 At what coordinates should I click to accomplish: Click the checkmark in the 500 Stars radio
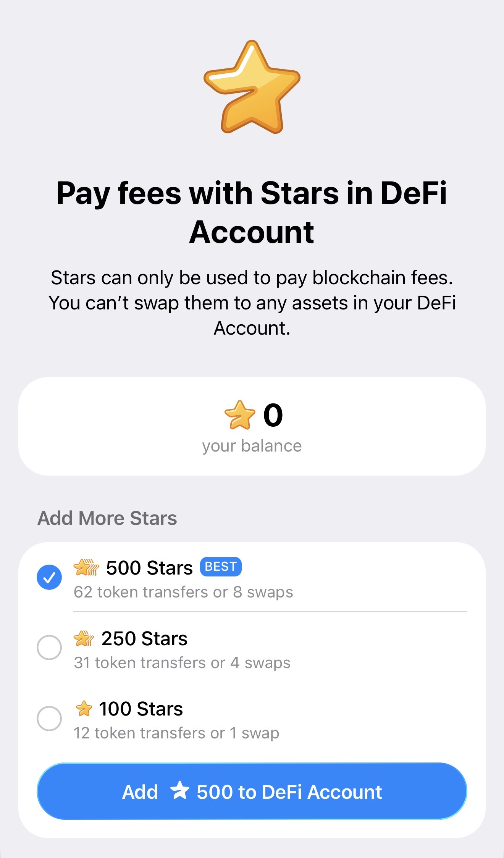tap(49, 577)
